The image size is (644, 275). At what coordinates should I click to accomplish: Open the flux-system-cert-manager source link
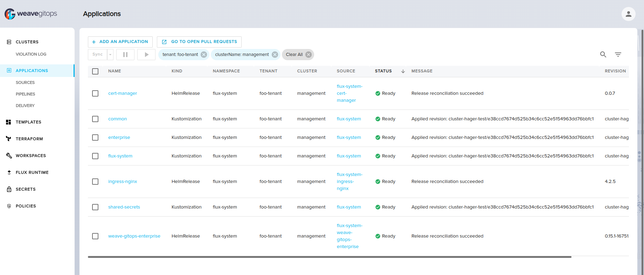tap(349, 93)
